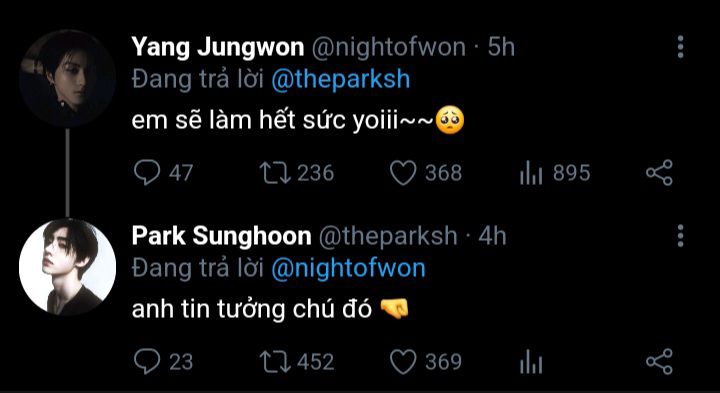Share Park Sunghoon's tweet
Viewport: 720px width, 393px height.
pyautogui.click(x=659, y=361)
